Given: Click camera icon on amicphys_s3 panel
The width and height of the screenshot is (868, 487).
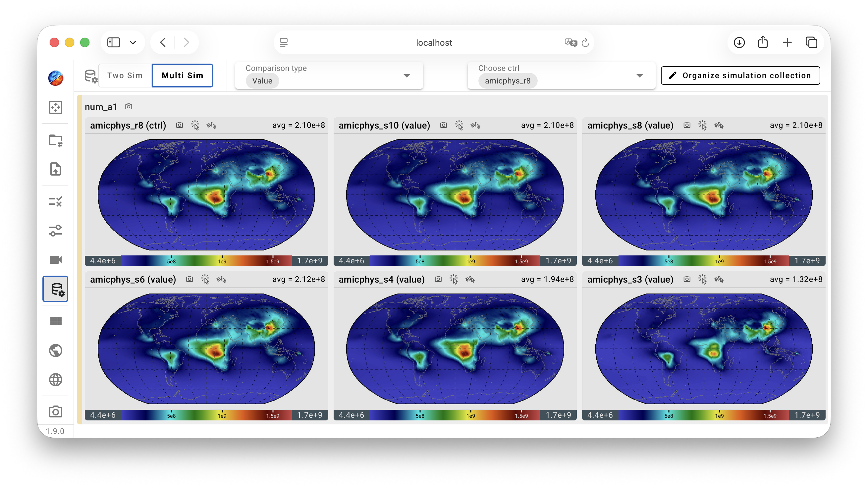Looking at the screenshot, I should tap(687, 279).
